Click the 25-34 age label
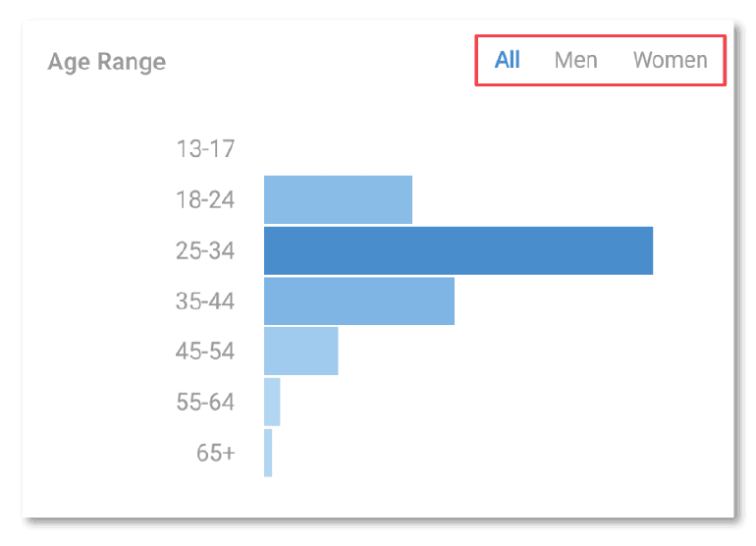The image size is (756, 546). coord(205,250)
